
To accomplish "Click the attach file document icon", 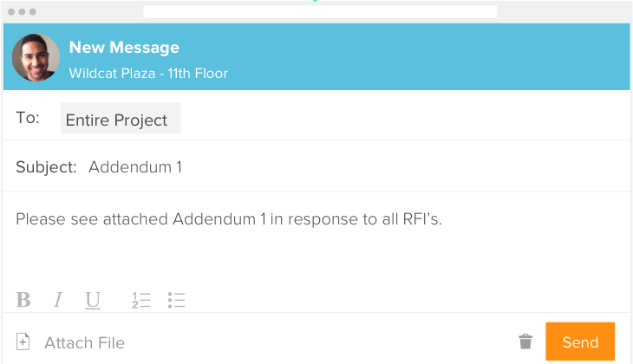I will pyautogui.click(x=23, y=342).
